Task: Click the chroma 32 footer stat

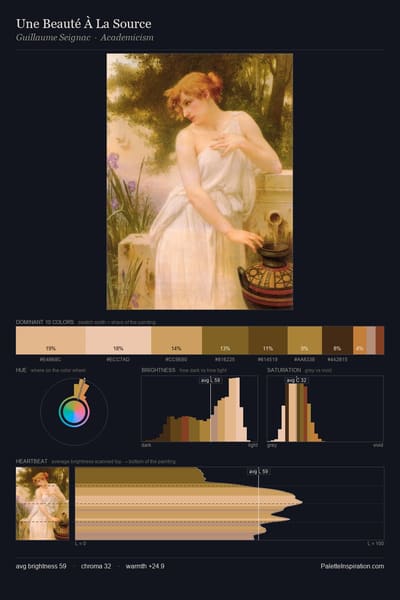Action: click(96, 566)
